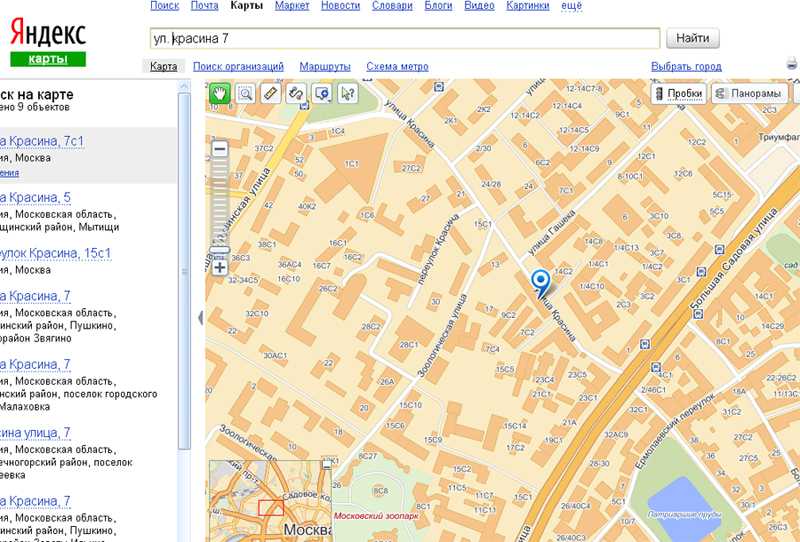Select the hand pan tool

[219, 93]
